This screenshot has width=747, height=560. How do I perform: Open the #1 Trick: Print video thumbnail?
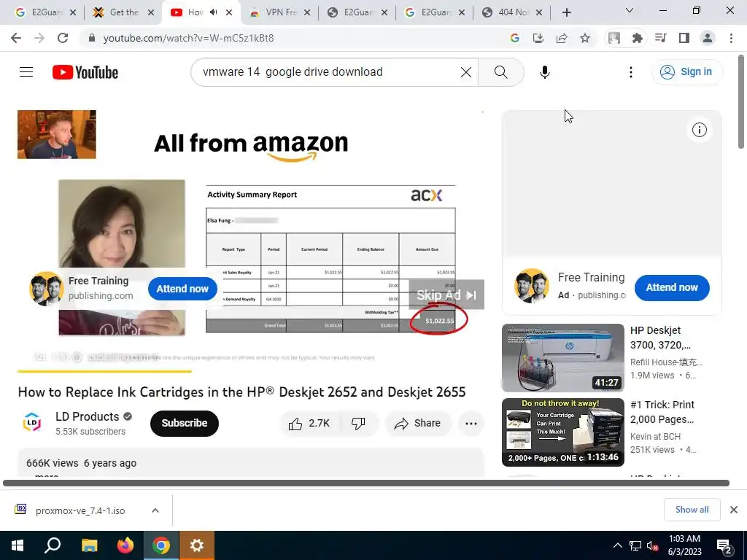pyautogui.click(x=562, y=432)
